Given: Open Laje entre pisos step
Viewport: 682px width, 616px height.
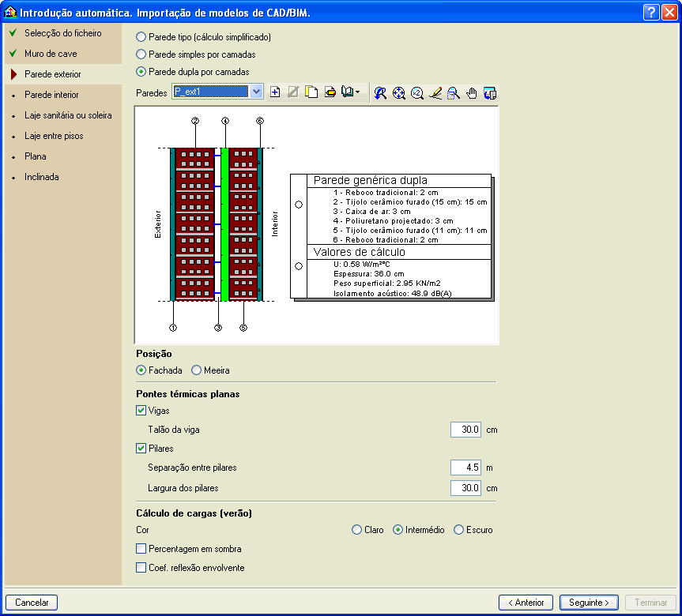Looking at the screenshot, I should [x=54, y=136].
